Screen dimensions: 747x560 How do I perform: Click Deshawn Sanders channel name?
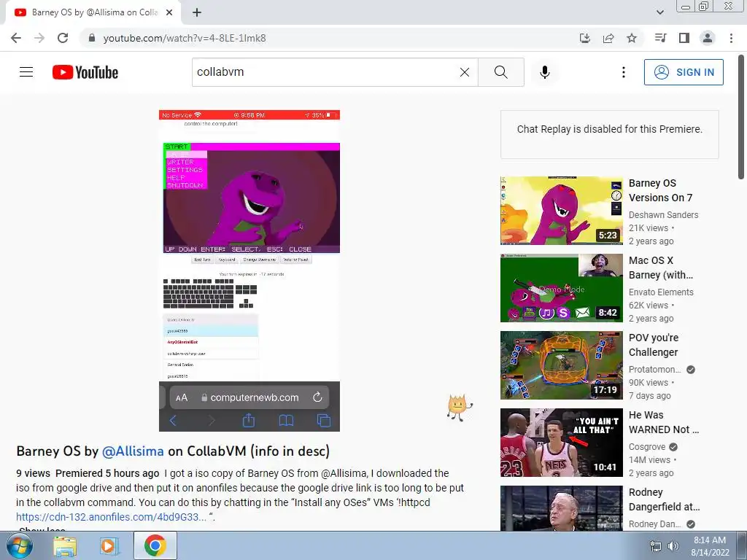coord(663,215)
